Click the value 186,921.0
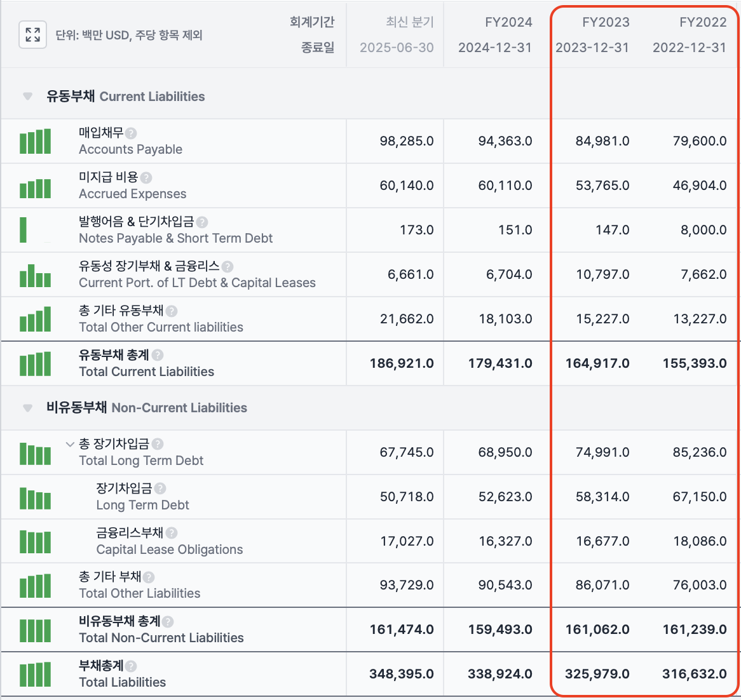 pos(402,363)
